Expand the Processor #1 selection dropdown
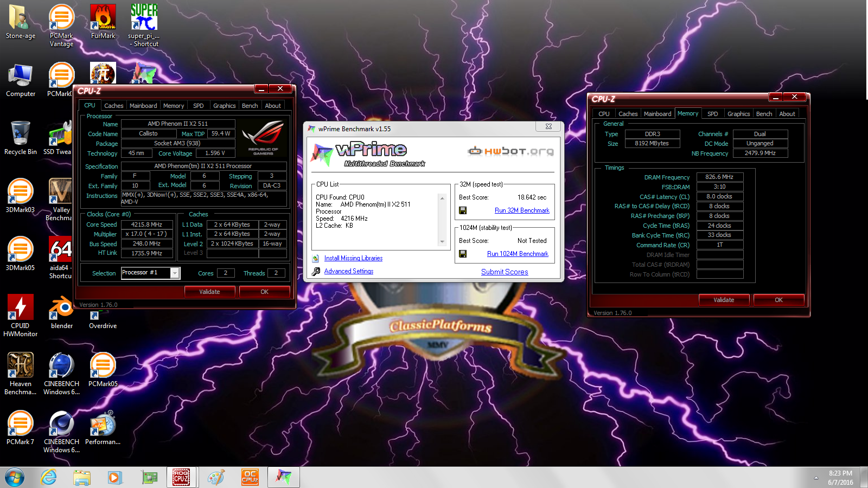This screenshot has width=868, height=488. click(x=175, y=273)
